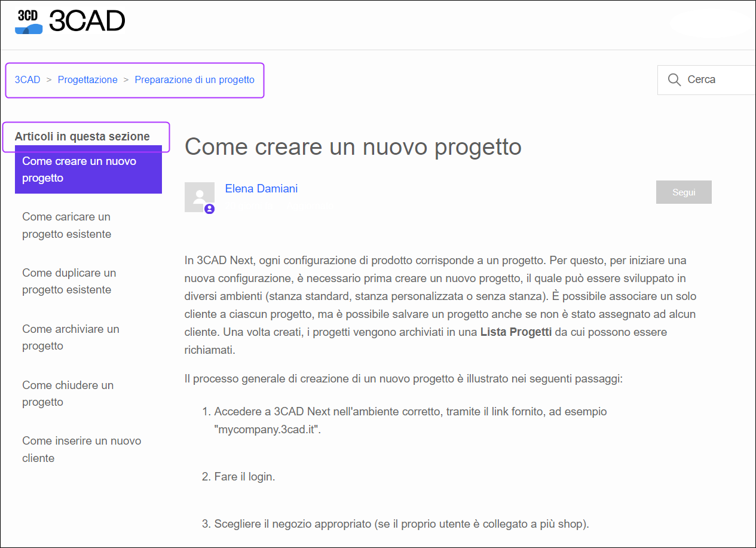The height and width of the screenshot is (548, 756).
Task: Open the Progettazione breadcrumb link
Action: (88, 79)
